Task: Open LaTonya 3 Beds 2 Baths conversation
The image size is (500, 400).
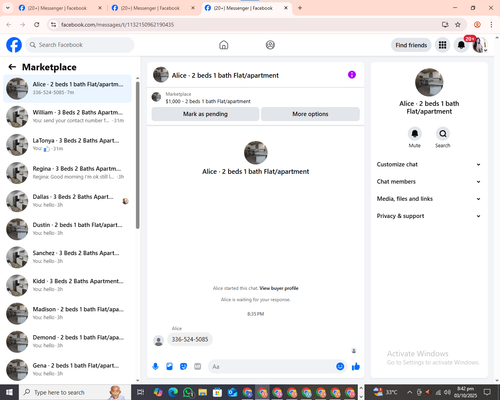Action: 68,145
